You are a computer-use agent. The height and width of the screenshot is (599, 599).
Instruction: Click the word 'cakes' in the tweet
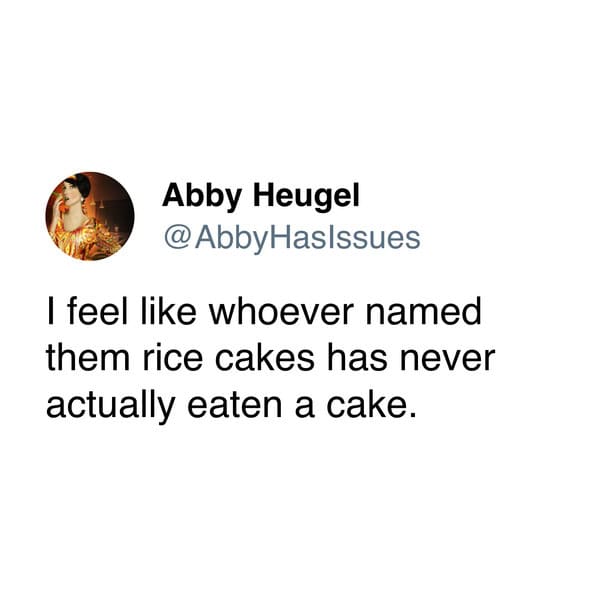(x=264, y=359)
